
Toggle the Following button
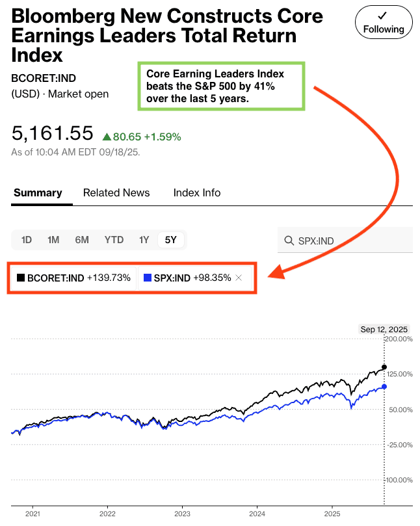click(384, 22)
